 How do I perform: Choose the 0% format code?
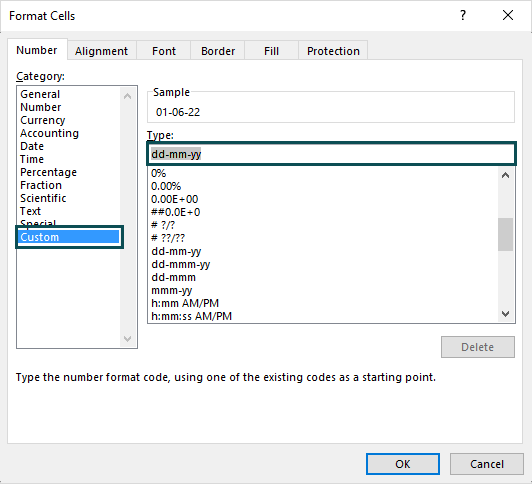pos(324,173)
